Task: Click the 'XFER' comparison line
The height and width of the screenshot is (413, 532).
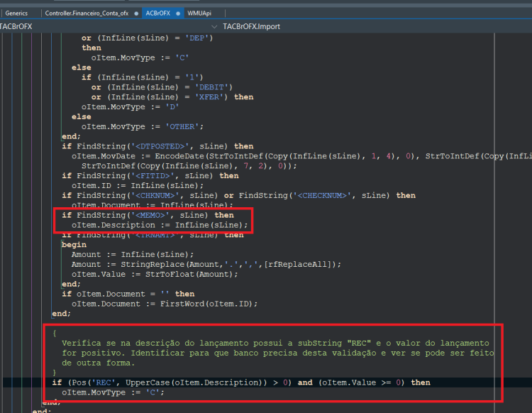Action: 172,97
